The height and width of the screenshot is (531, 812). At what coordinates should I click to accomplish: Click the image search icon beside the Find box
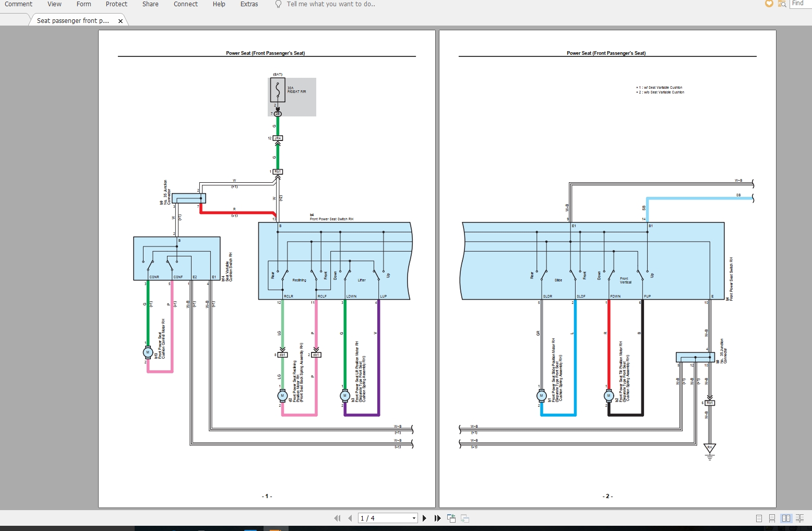pos(783,4)
